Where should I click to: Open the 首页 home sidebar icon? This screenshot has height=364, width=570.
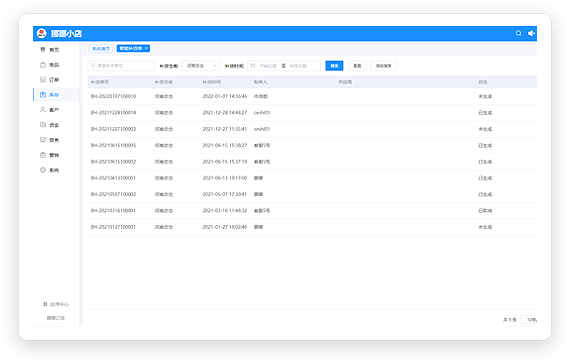[43, 49]
